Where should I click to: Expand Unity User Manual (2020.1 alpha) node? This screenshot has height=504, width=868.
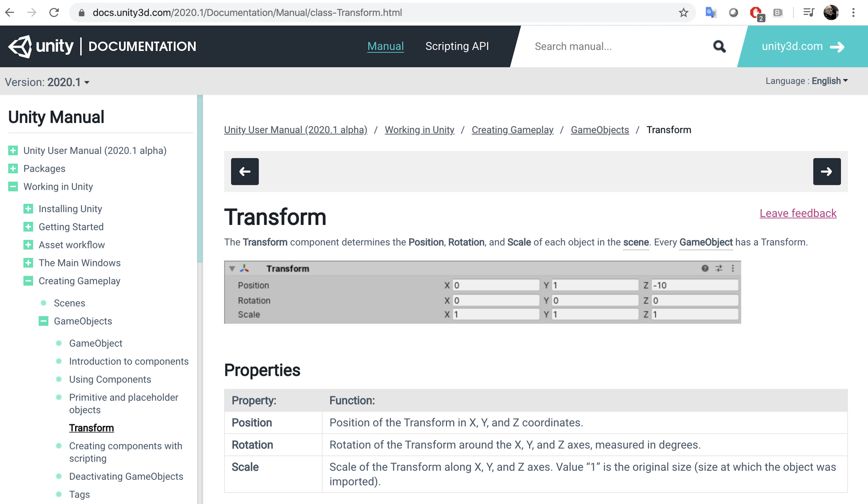pyautogui.click(x=13, y=150)
